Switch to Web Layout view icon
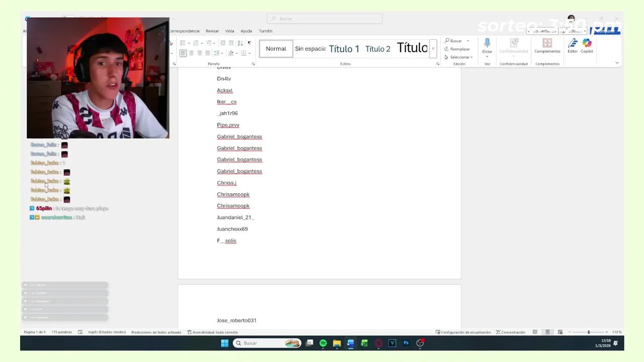 coord(560,332)
